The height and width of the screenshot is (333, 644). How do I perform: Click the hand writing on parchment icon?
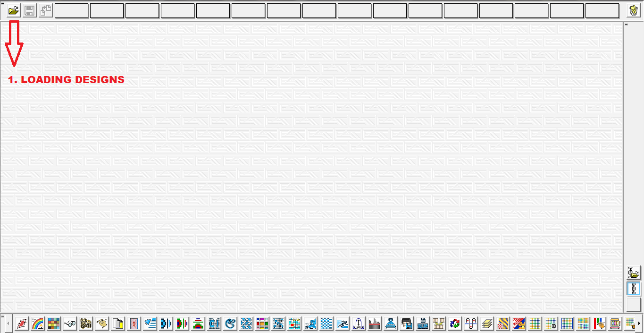coord(102,324)
